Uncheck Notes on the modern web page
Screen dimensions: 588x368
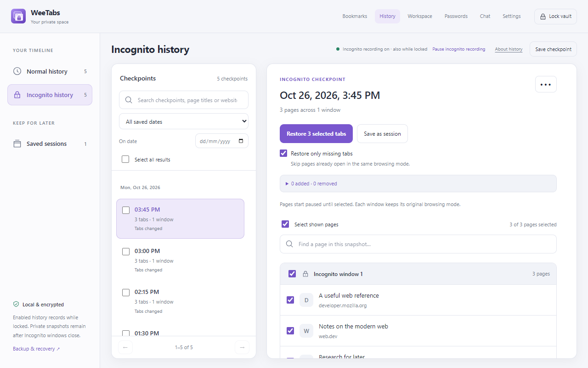(290, 331)
